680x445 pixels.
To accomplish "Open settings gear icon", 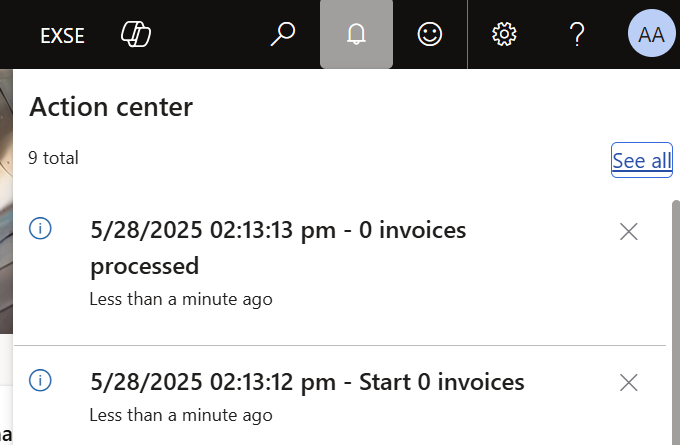I will [x=504, y=34].
